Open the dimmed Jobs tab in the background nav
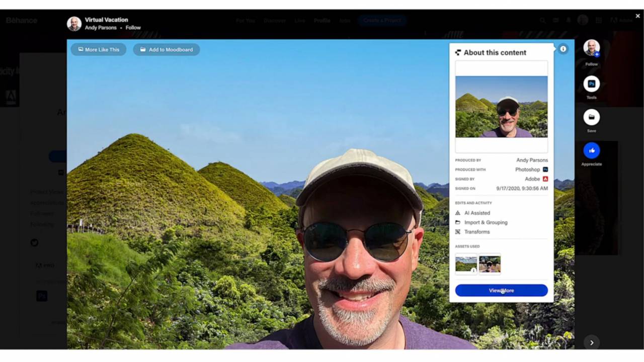This screenshot has width=644, height=362. tap(345, 21)
